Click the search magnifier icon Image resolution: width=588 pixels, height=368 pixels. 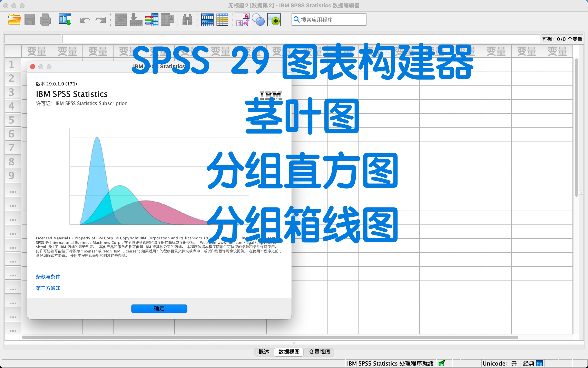pyautogui.click(x=296, y=19)
